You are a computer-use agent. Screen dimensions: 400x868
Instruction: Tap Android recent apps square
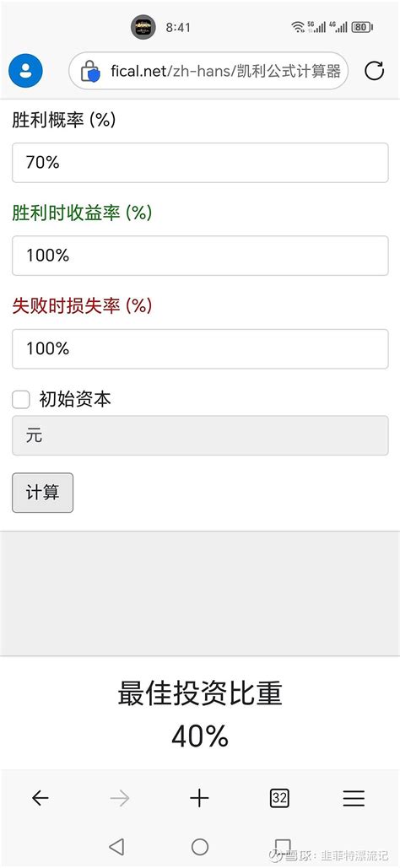(283, 845)
